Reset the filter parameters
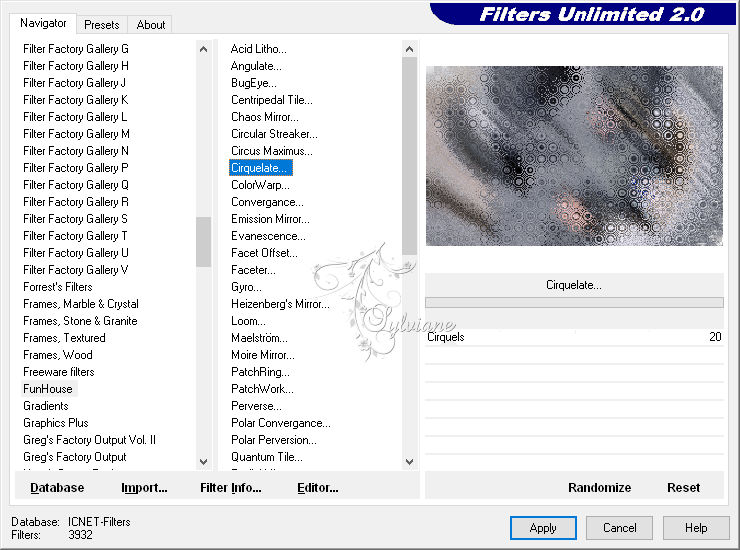The image size is (740, 550). (x=683, y=488)
